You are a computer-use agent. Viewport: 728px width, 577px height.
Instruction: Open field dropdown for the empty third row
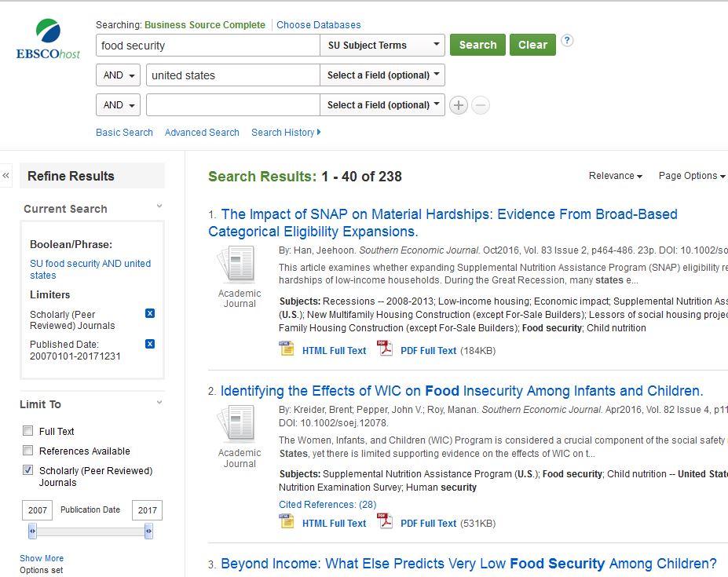point(382,105)
